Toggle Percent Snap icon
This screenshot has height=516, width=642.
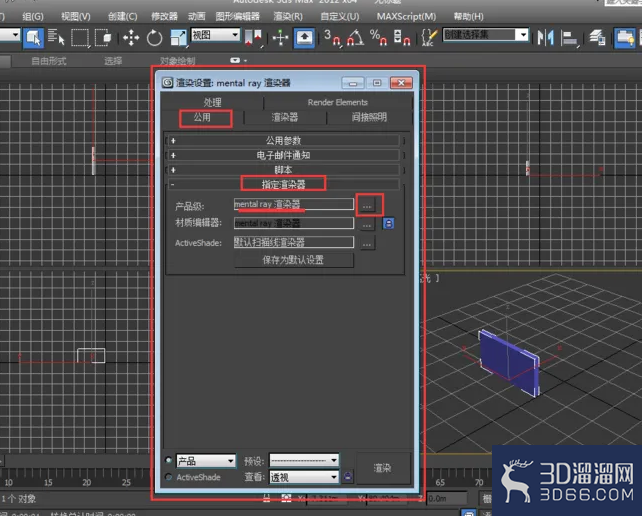[x=378, y=38]
